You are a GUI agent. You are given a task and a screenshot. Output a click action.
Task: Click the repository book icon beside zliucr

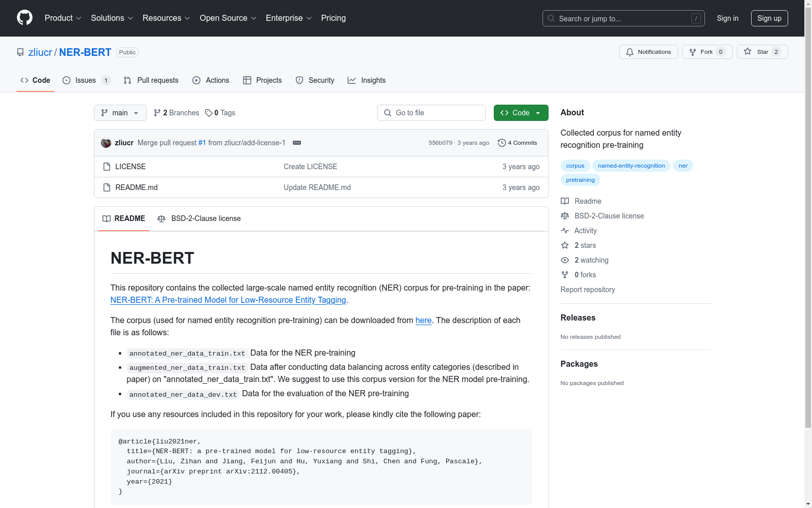point(20,52)
